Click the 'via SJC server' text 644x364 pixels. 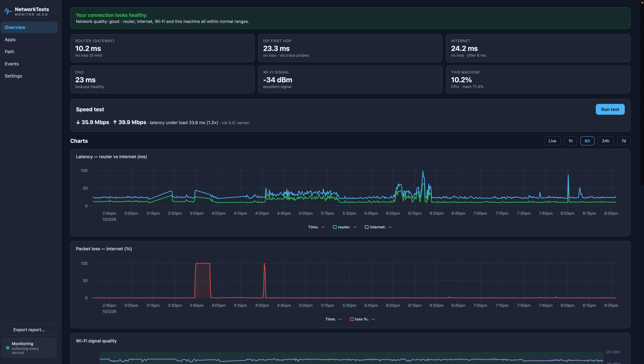[x=235, y=123]
